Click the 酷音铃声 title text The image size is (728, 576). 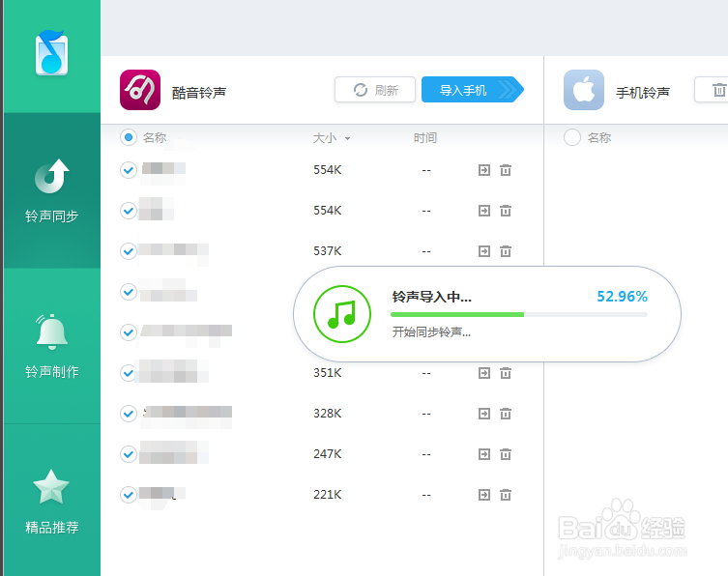tap(199, 93)
